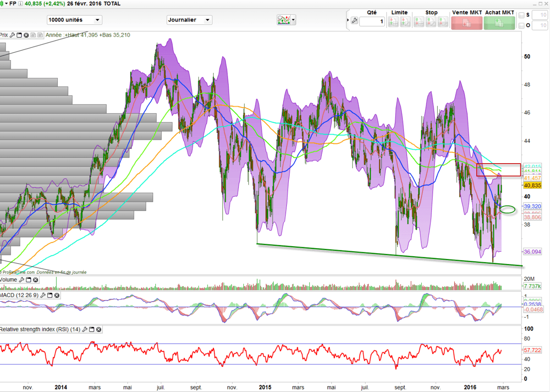The height and width of the screenshot is (392, 550).
Task: Click the green circle drawn near 39
Action: tap(508, 210)
